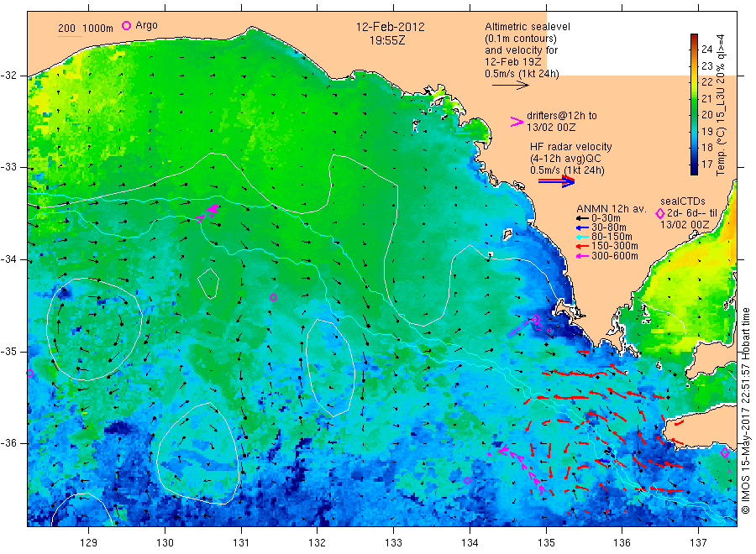Click the sealCTD diamond marker near 134.9, -34.6
Screen dimensions: 756x554
pyautogui.click(x=536, y=319)
